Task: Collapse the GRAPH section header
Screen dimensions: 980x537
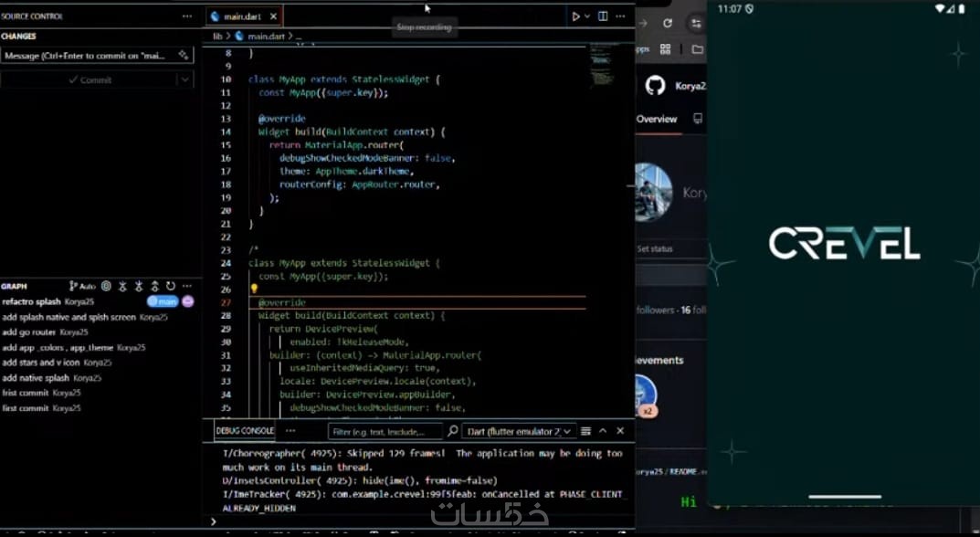Action: tap(14, 287)
